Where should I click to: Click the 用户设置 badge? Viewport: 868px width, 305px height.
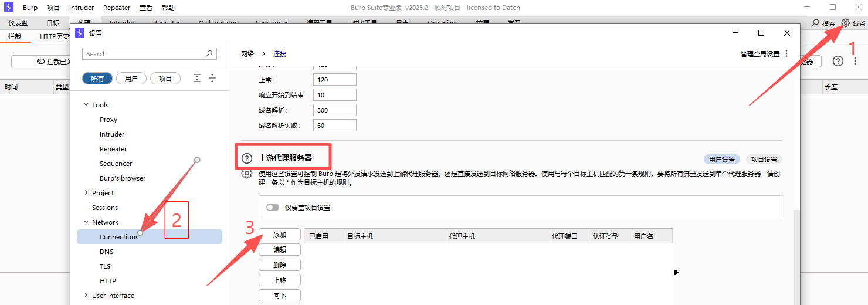(721, 160)
